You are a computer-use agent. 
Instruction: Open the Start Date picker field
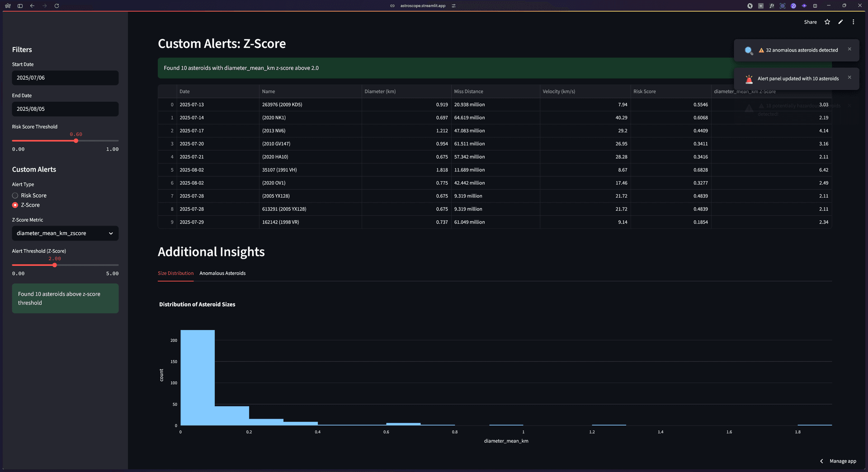65,78
